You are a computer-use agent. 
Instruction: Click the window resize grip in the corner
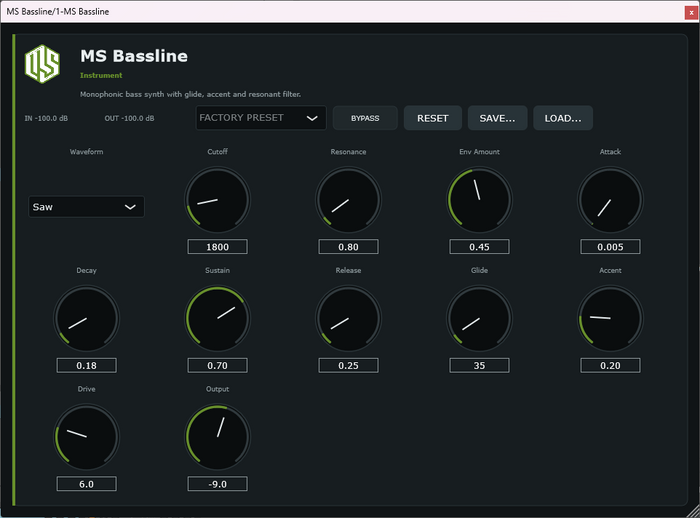693,512
